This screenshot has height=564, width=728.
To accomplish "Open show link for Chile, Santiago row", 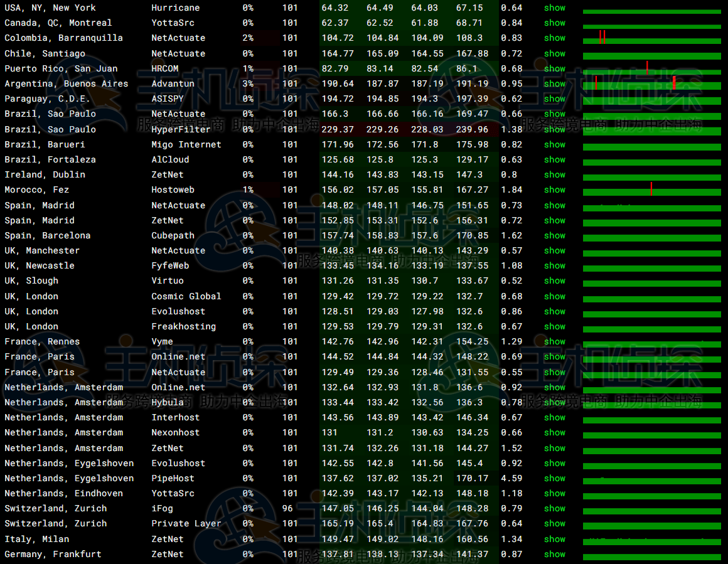I will coord(554,53).
